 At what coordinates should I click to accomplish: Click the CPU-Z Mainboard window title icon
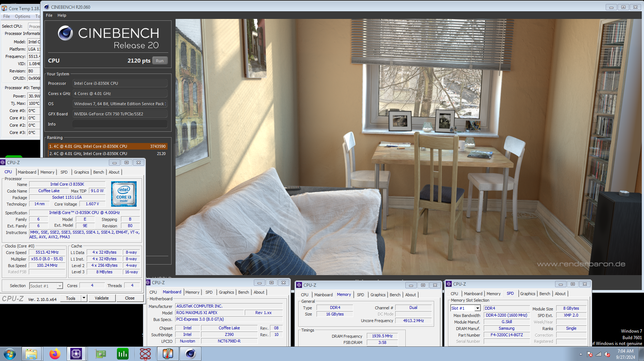148,282
